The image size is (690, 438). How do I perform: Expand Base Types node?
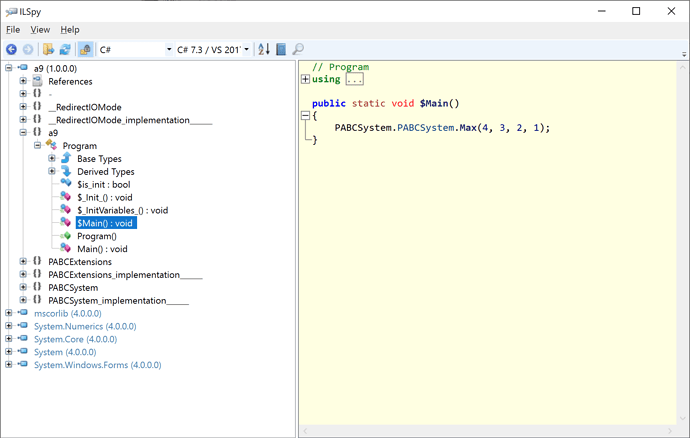52,158
